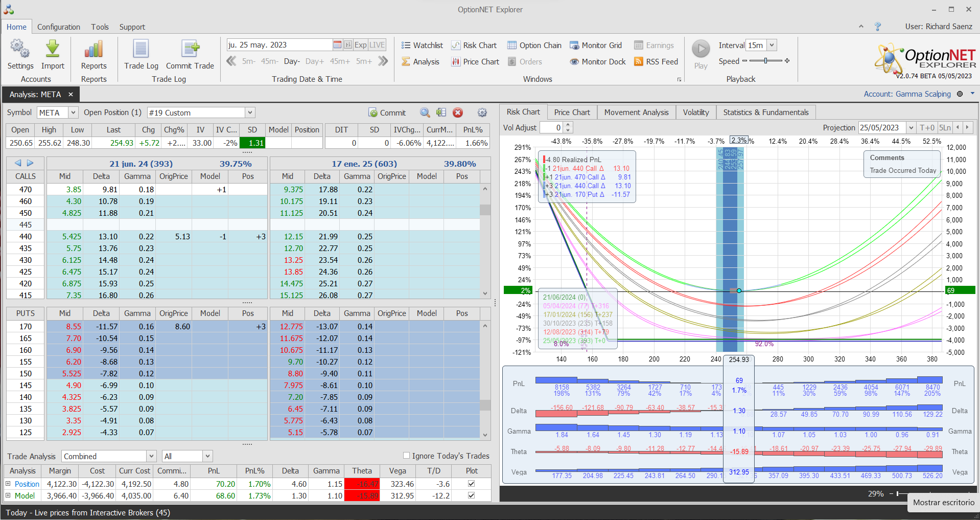980x520 pixels.
Task: Open the Risk Chart window
Action: click(x=474, y=46)
